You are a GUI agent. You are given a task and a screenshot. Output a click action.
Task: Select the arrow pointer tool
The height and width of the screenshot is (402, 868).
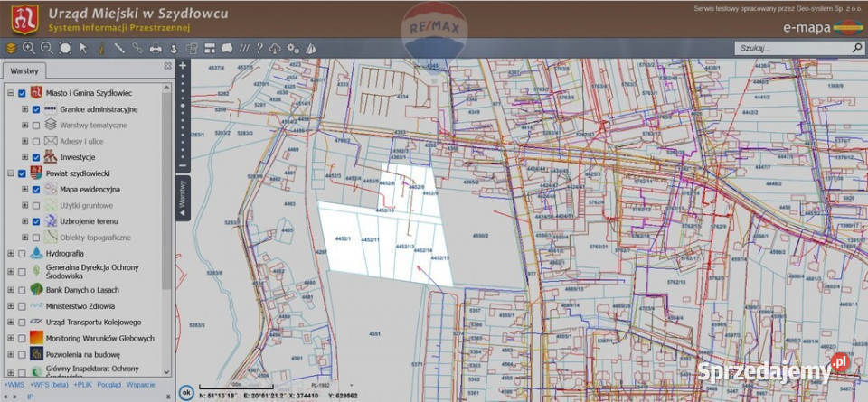point(83,48)
